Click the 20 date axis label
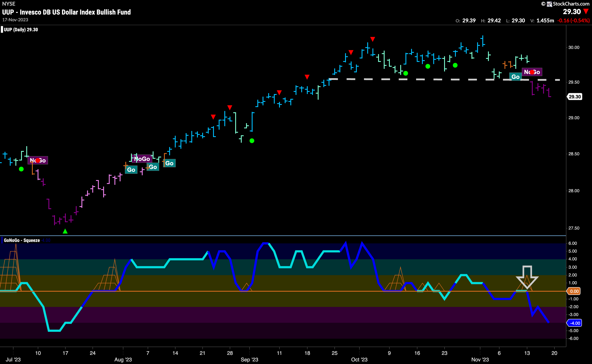 [x=554, y=353]
